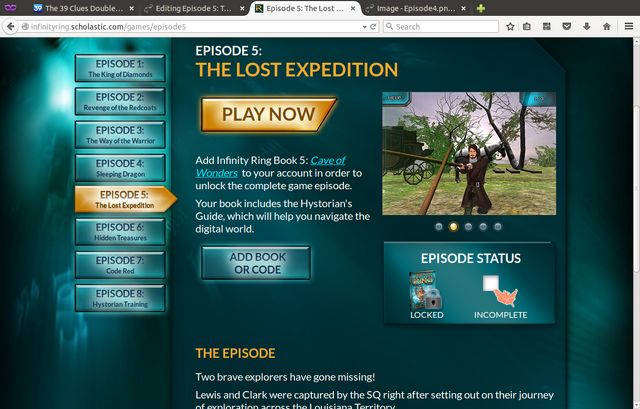Screen dimensions: 640x409
Task: Select Episode 6: Hidden Treasures
Action: 120,231
